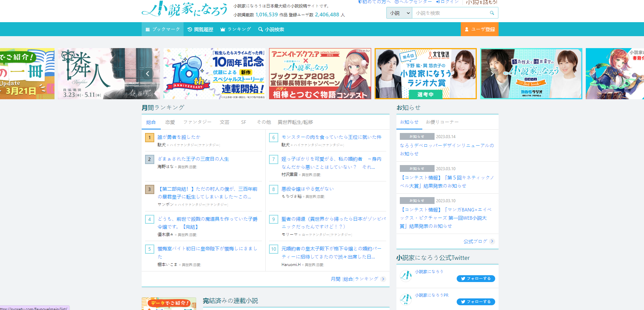Open the 転スラ 10周年記念 banner
Viewport: 644px width, 310px height.
pos(215,74)
